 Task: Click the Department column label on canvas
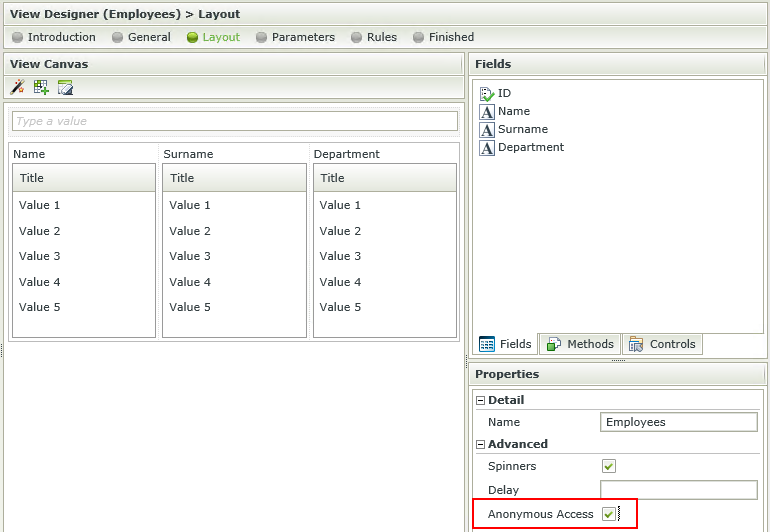pyautogui.click(x=347, y=154)
